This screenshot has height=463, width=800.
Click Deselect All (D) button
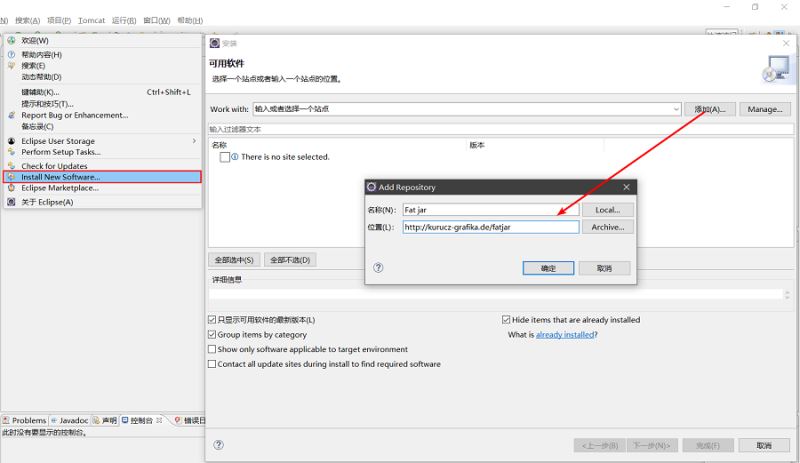(x=290, y=260)
